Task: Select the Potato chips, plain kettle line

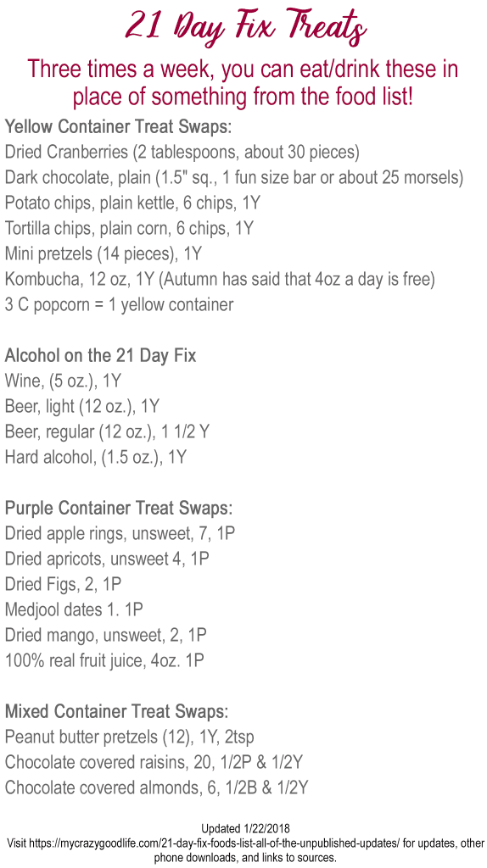Action: (132, 203)
